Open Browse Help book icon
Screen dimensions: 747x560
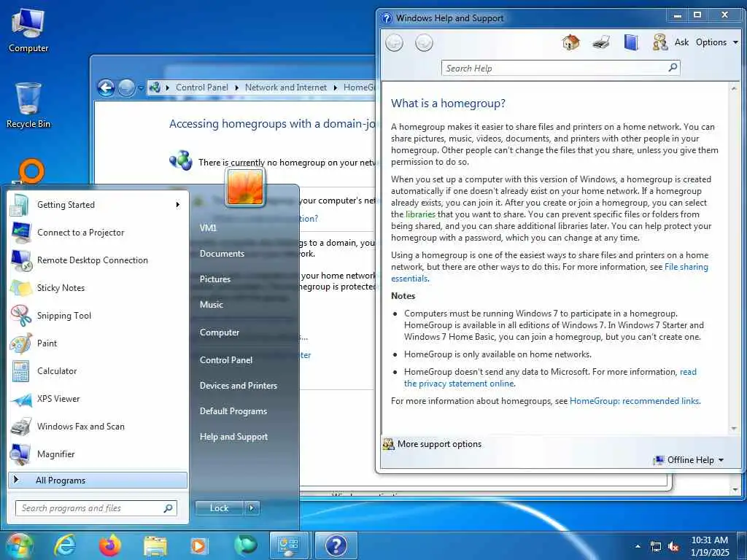pyautogui.click(x=631, y=42)
